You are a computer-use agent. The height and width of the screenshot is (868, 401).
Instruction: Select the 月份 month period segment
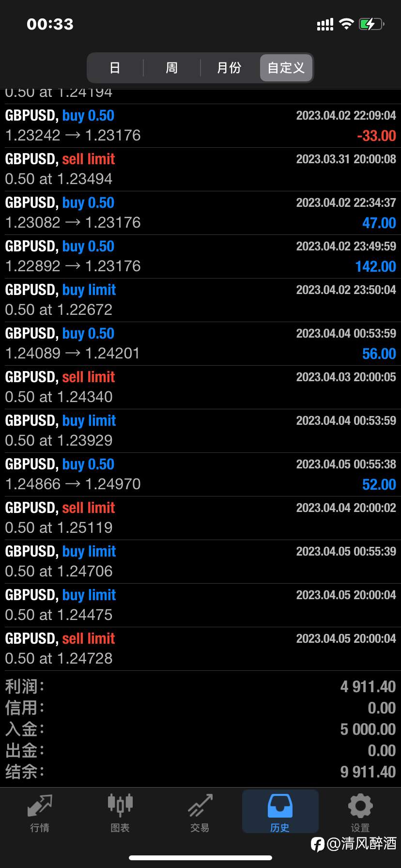point(229,68)
